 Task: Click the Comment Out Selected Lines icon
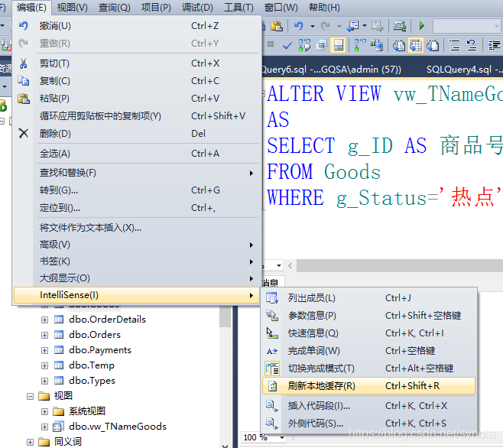pos(455,45)
